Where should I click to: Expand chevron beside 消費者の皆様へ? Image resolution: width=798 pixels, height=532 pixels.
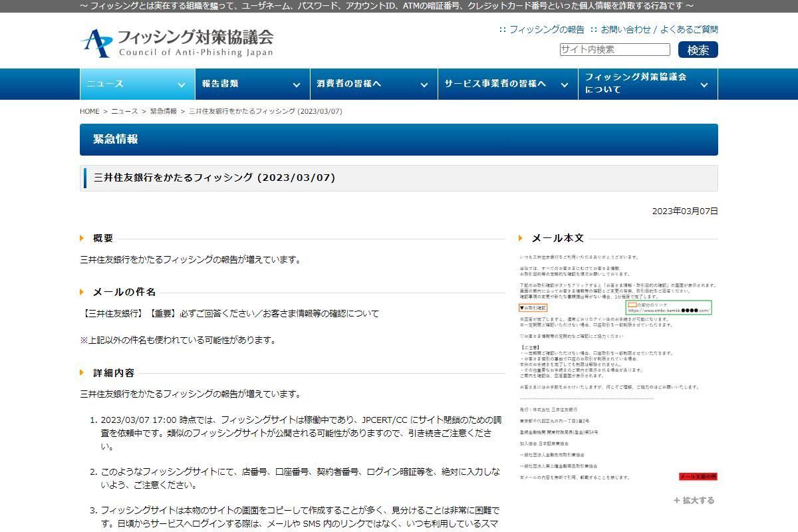coord(424,84)
